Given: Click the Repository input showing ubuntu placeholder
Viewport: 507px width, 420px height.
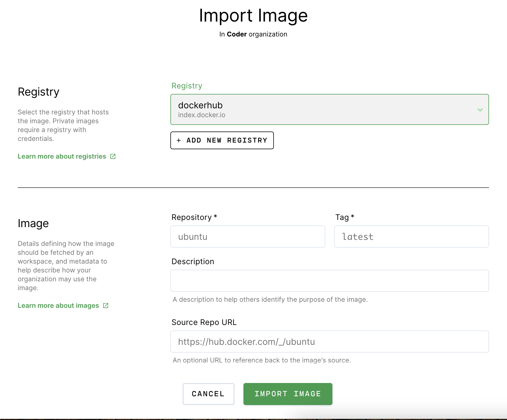Looking at the screenshot, I should (248, 237).
